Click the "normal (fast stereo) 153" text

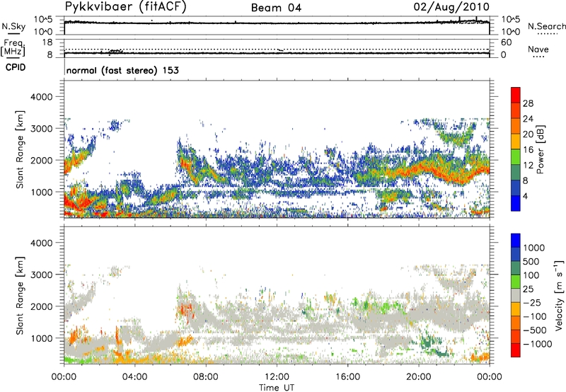pyautogui.click(x=122, y=70)
